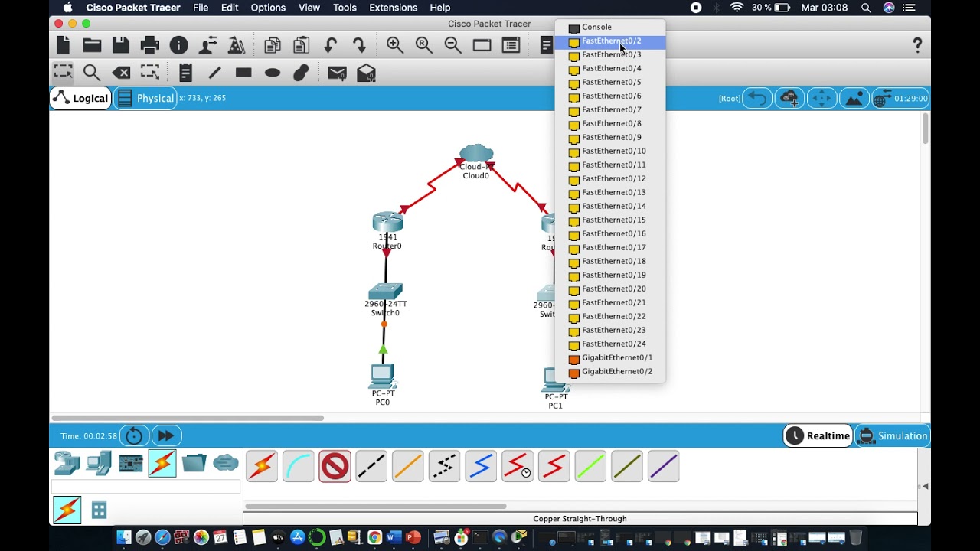Open the Network Devices category

(67, 463)
